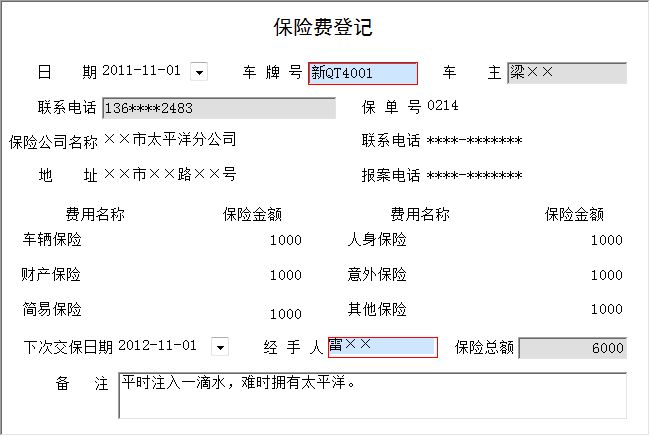Image resolution: width=650 pixels, height=436 pixels.
Task: Click the 其他保险 amount 1000
Action: (x=605, y=311)
